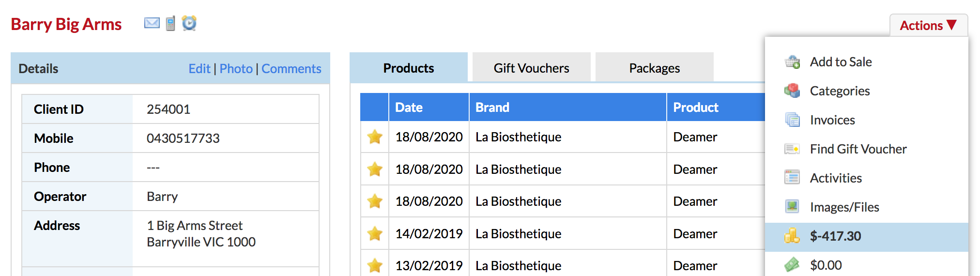Switch to the Packages tab
Screen dimensions: 980x276
coord(654,68)
